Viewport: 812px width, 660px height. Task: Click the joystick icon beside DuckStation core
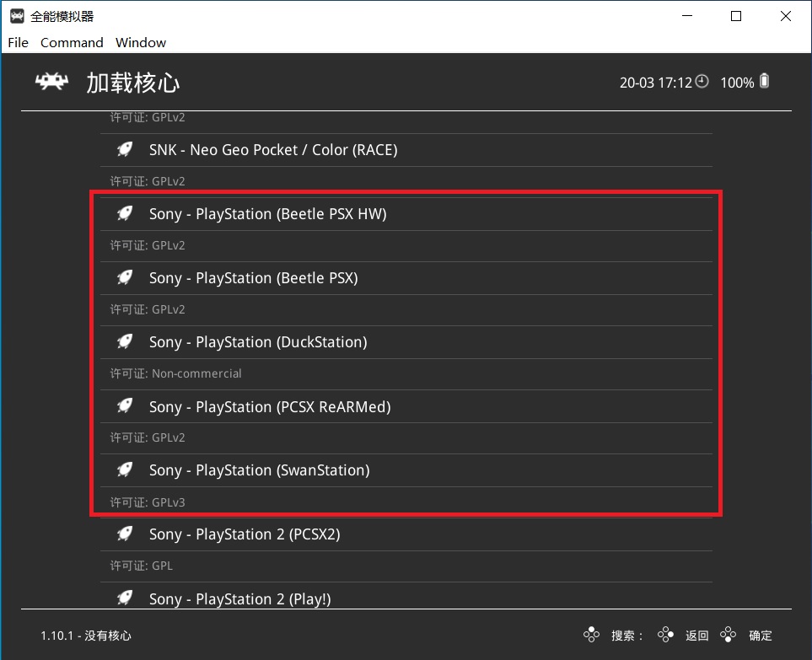(x=124, y=341)
